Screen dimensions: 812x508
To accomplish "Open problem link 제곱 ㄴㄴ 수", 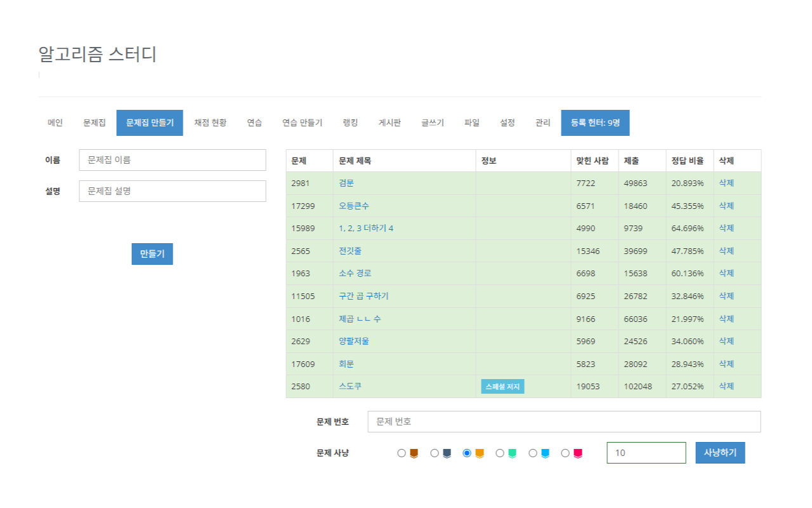I will (x=360, y=319).
